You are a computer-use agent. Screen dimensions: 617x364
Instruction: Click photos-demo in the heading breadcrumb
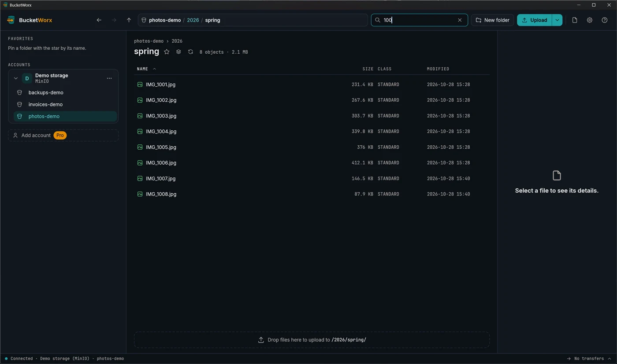pyautogui.click(x=149, y=41)
